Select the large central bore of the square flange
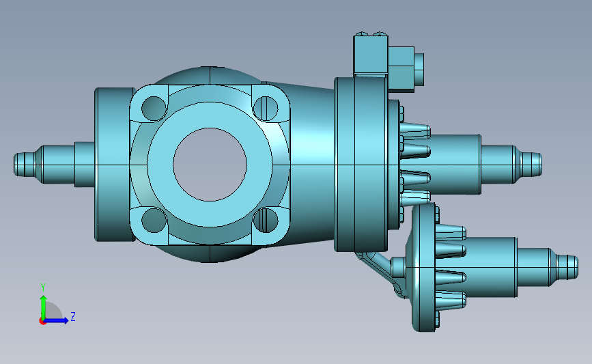 click(210, 165)
